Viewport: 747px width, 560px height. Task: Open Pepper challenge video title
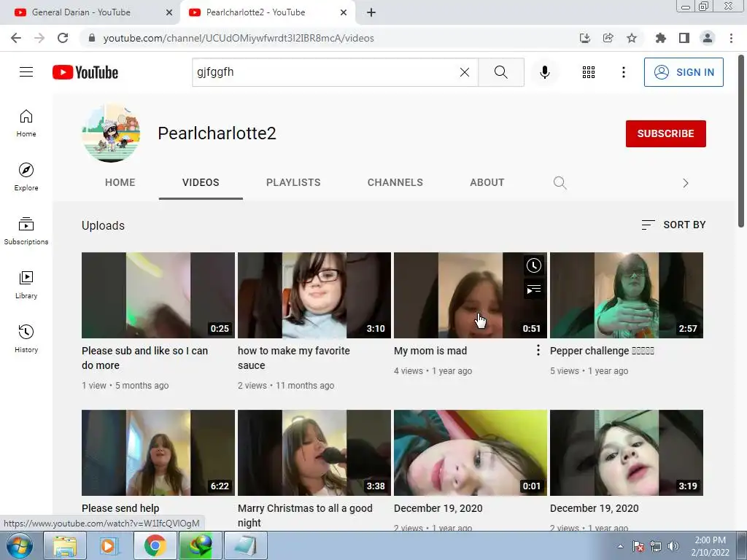pyautogui.click(x=602, y=351)
